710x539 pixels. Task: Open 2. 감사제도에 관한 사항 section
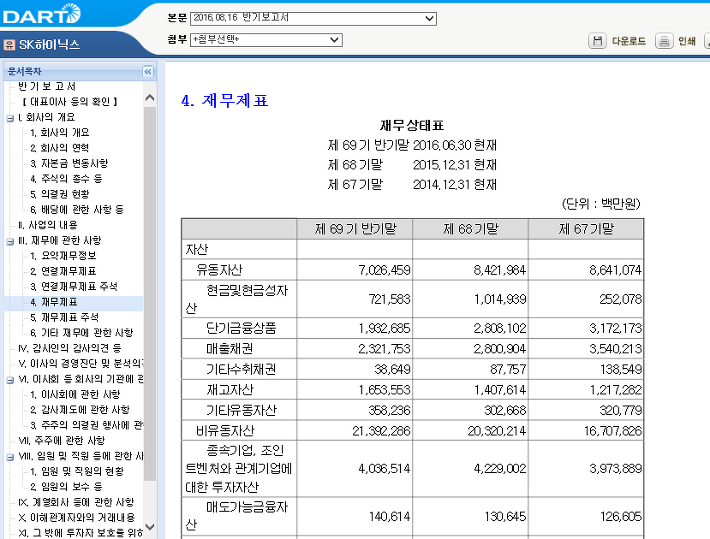[80, 409]
